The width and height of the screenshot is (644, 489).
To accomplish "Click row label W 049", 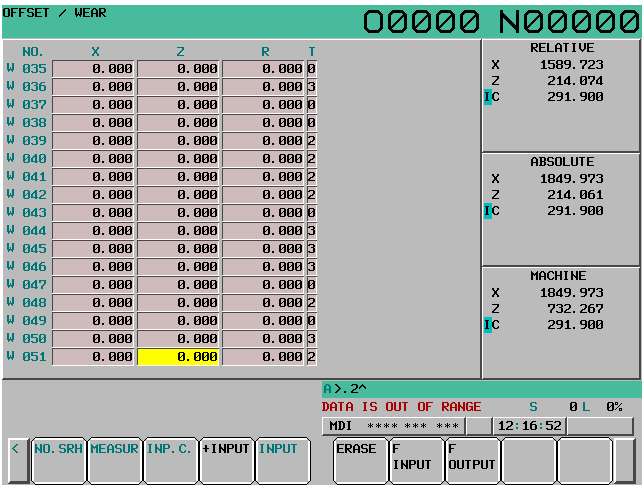I will point(27,321).
